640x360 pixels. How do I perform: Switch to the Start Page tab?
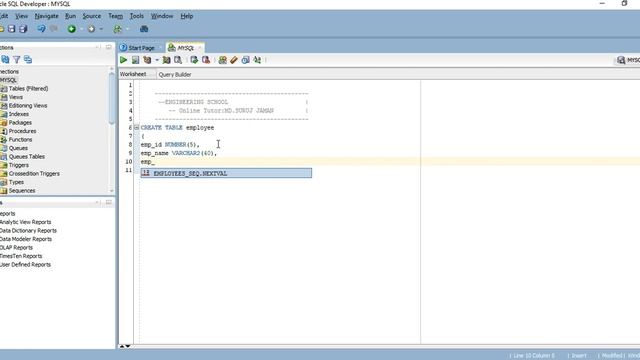(138, 48)
